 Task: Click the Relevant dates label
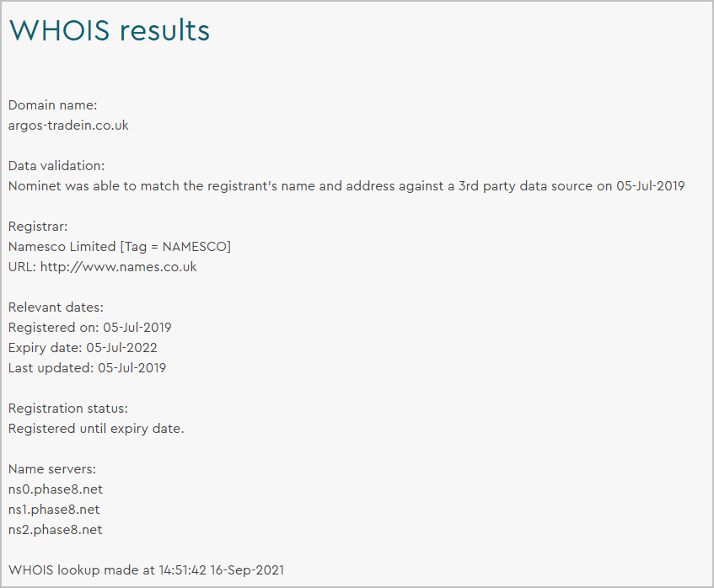point(56,307)
